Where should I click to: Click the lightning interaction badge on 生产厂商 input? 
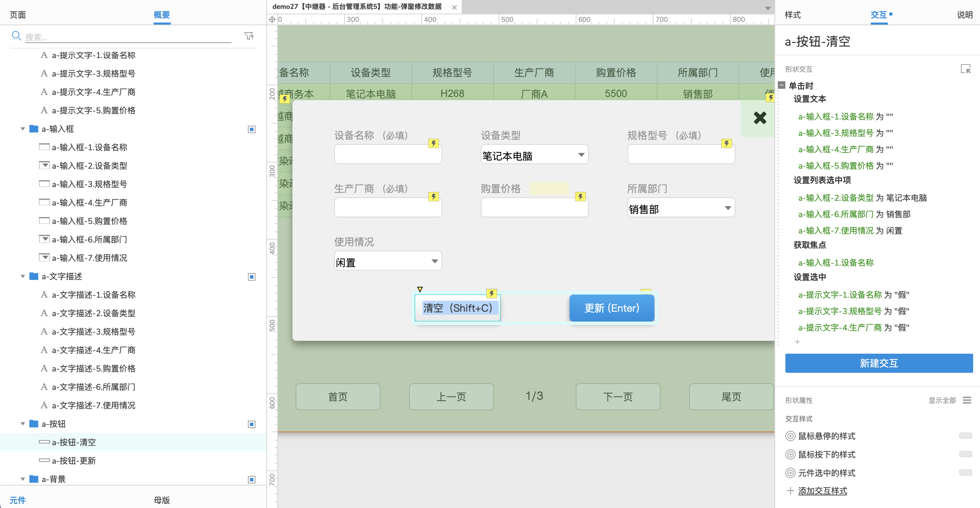click(x=434, y=196)
